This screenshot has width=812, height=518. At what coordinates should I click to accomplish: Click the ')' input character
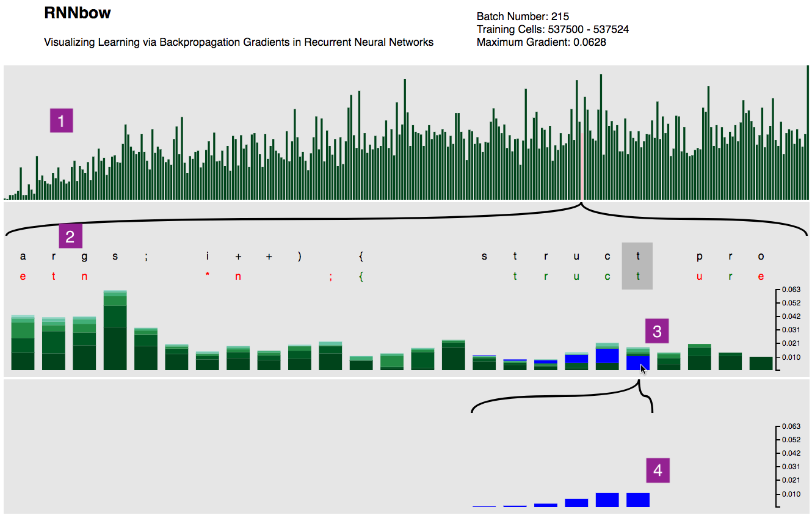(x=300, y=257)
